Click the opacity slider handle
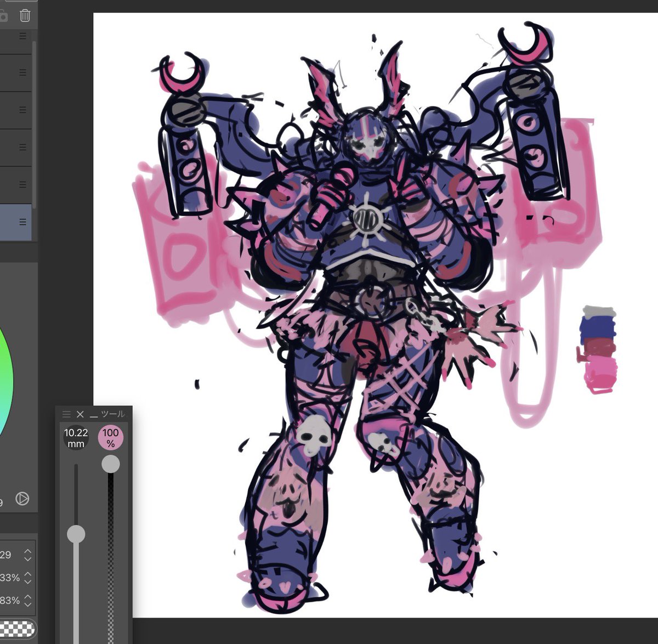Viewport: 658px width, 644px height. [x=111, y=464]
